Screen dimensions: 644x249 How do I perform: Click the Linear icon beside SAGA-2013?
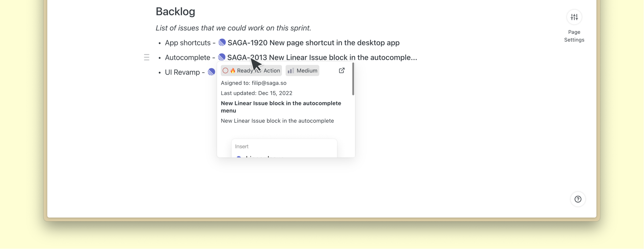[222, 57]
